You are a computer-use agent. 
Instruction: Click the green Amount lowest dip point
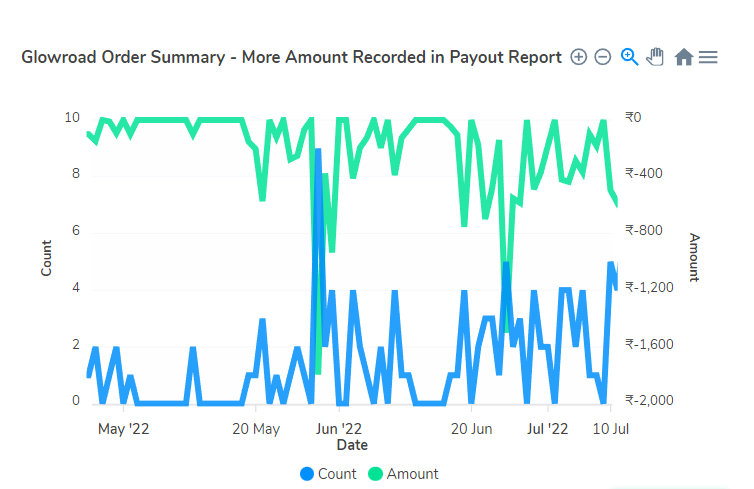pyautogui.click(x=318, y=373)
